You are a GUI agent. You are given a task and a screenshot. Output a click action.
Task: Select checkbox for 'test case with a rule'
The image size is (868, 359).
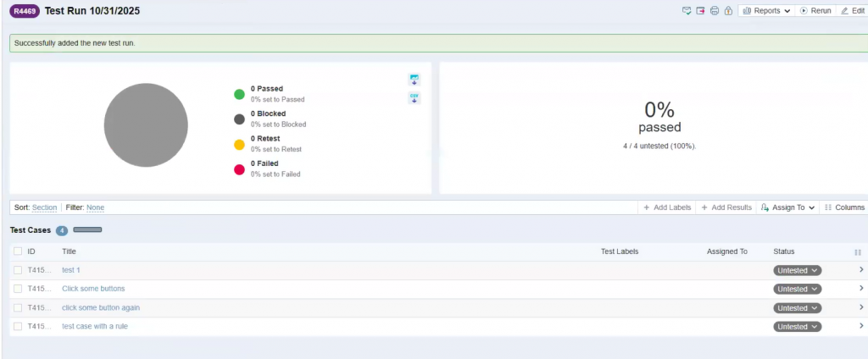pos(18,327)
